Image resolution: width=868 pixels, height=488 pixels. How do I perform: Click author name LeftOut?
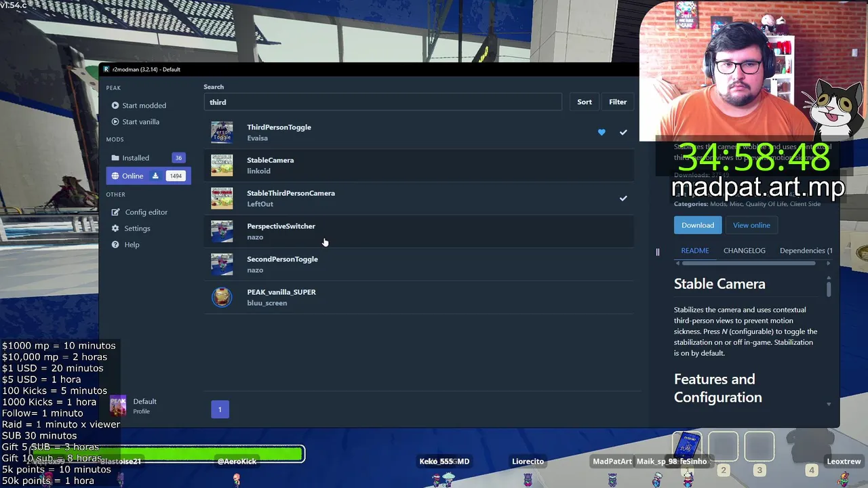(x=260, y=204)
